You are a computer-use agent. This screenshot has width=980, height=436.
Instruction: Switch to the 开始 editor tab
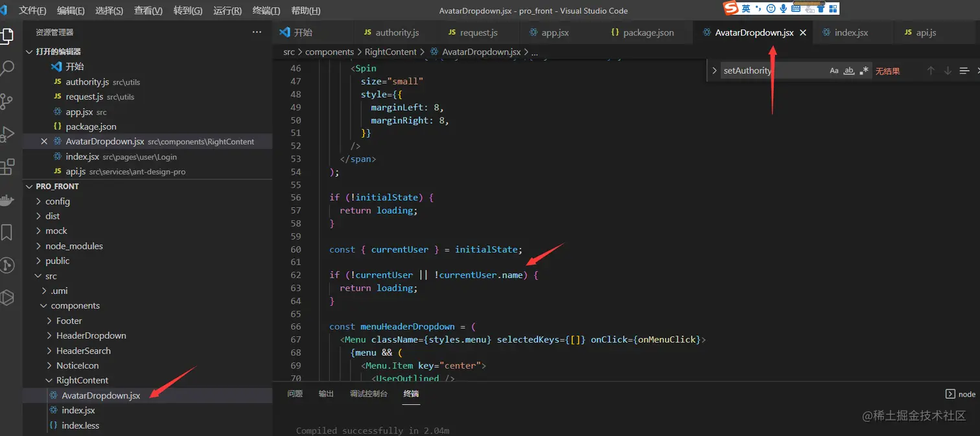click(x=314, y=32)
